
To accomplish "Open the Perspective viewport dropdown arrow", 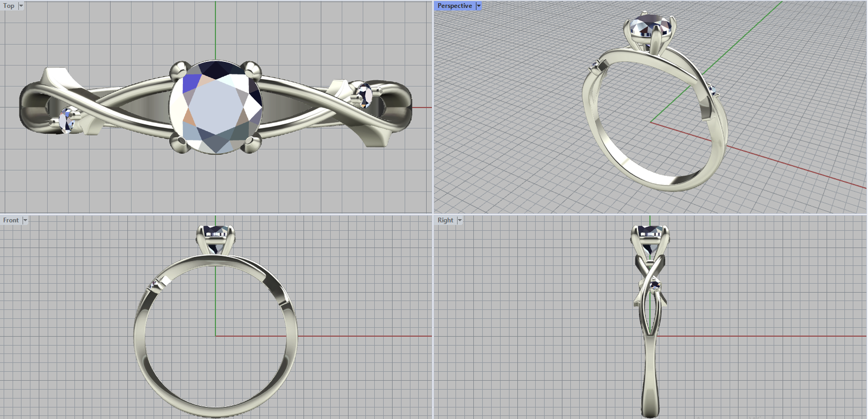I will 478,6.
